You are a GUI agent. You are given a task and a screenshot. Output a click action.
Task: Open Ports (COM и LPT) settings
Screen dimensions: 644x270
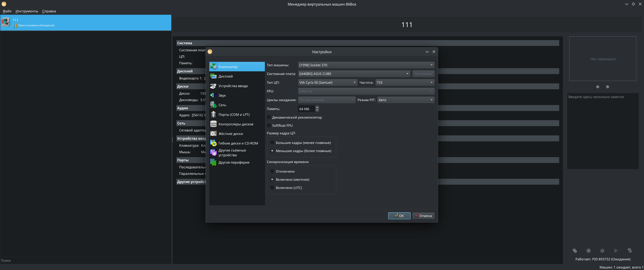click(x=234, y=114)
